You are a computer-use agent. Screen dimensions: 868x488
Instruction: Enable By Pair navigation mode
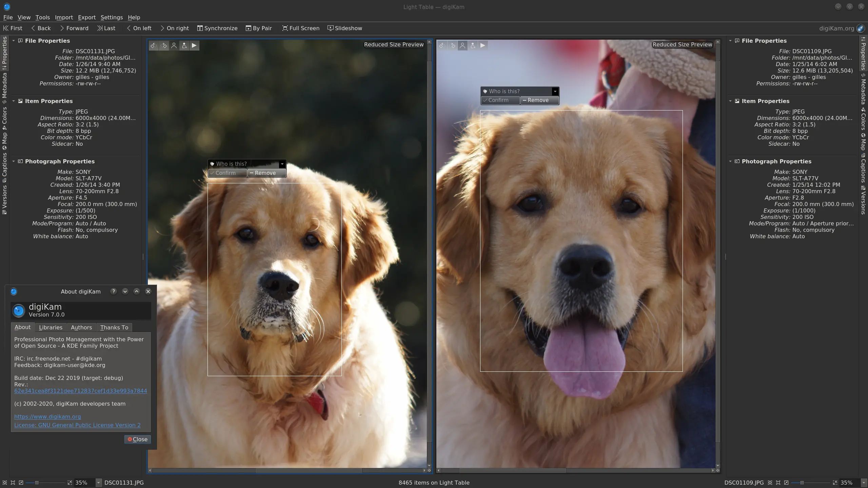258,28
